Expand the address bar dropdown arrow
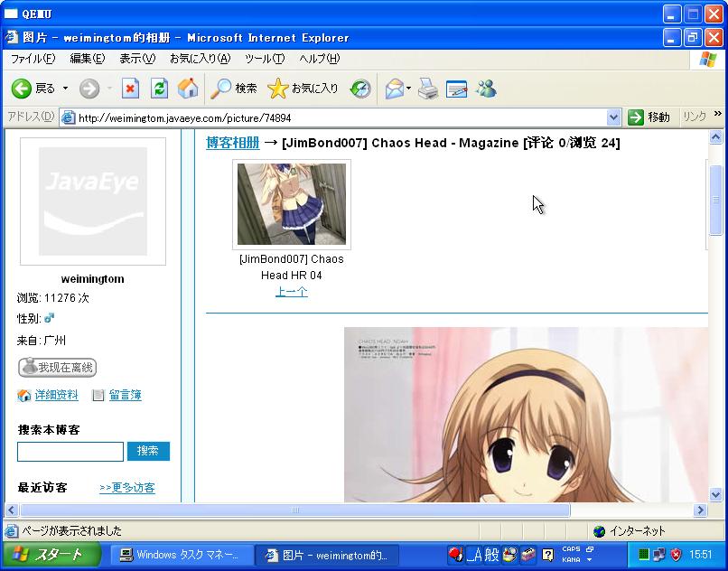The image size is (728, 571). (x=613, y=117)
